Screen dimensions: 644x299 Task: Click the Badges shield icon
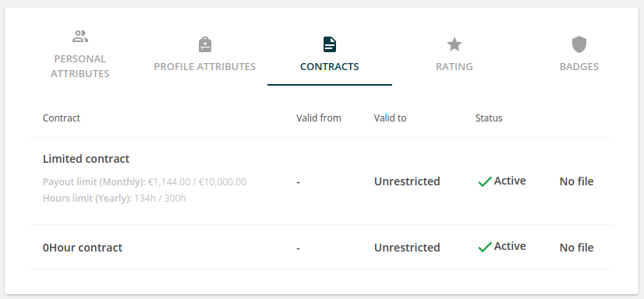point(579,44)
